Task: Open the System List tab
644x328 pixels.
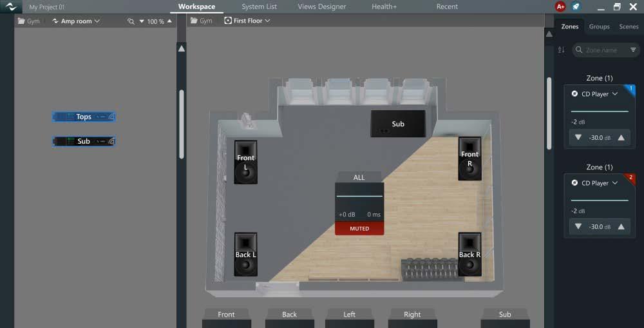Action: tap(259, 6)
